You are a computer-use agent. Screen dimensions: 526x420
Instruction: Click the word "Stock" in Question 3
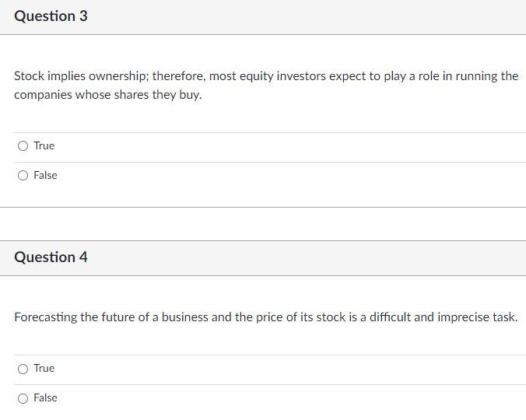30,76
